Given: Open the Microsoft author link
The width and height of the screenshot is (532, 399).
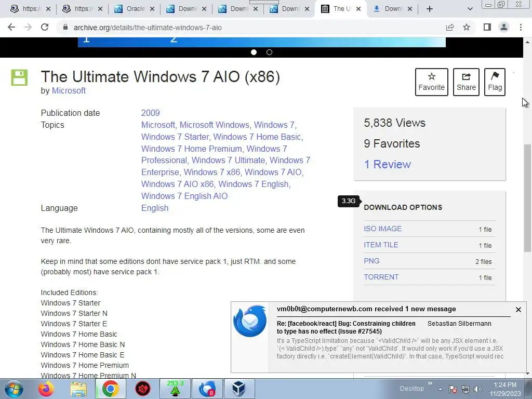Looking at the screenshot, I should pyautogui.click(x=69, y=90).
